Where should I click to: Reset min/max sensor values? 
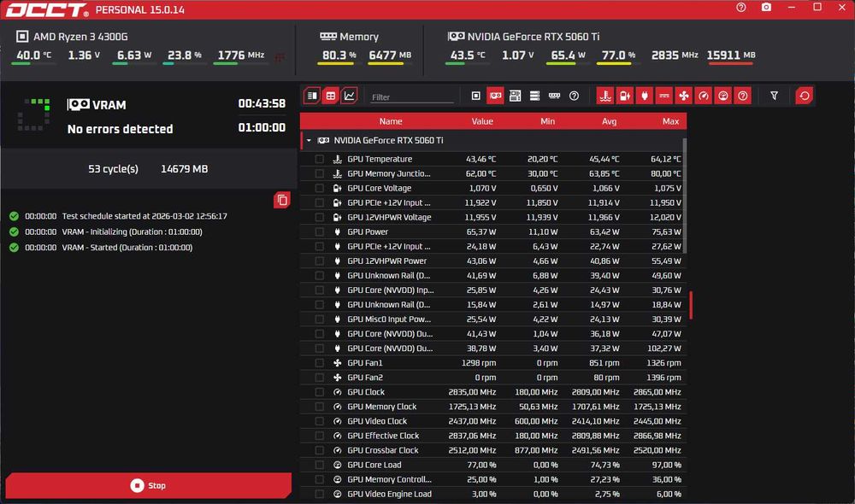coord(805,96)
